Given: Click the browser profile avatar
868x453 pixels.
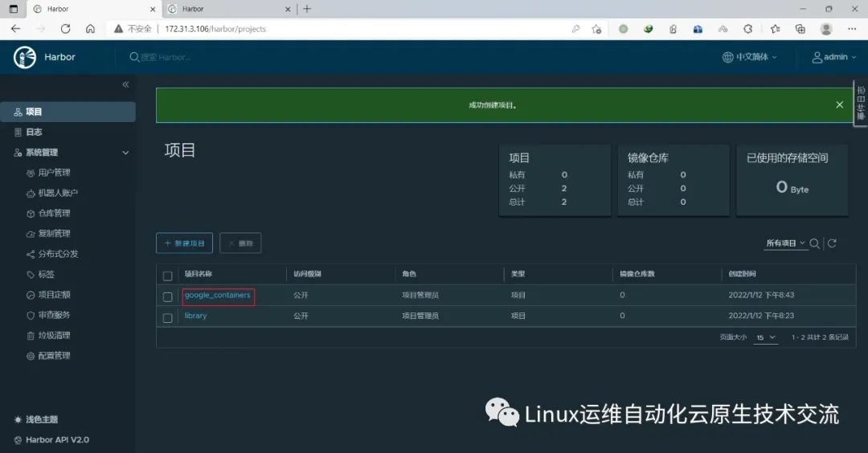Looking at the screenshot, I should coord(826,29).
